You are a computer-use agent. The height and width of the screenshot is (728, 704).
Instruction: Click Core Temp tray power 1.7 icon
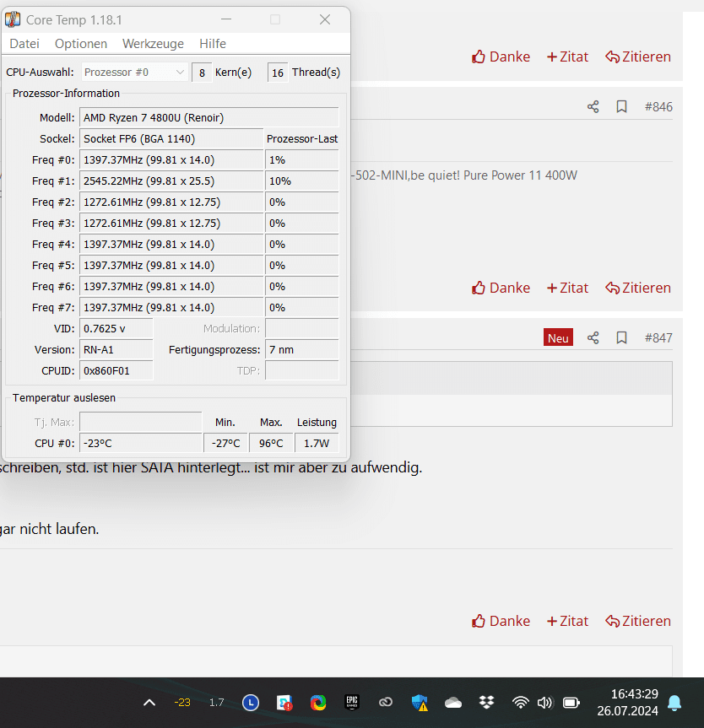(x=216, y=703)
